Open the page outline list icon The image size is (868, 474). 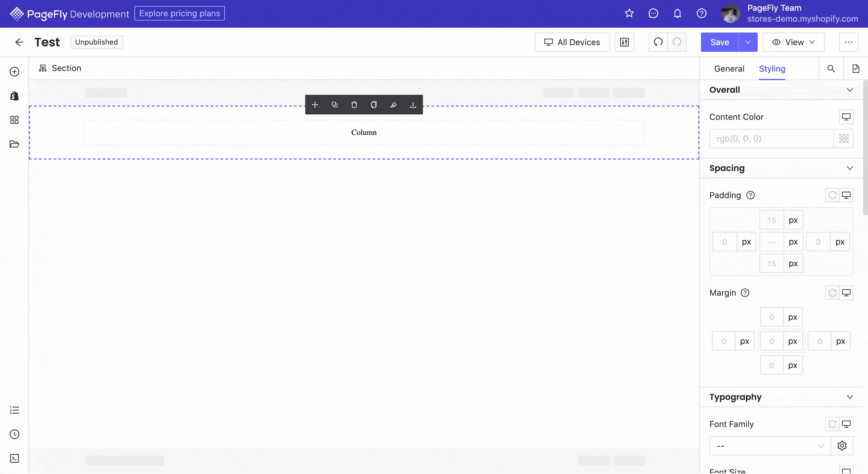pyautogui.click(x=14, y=410)
